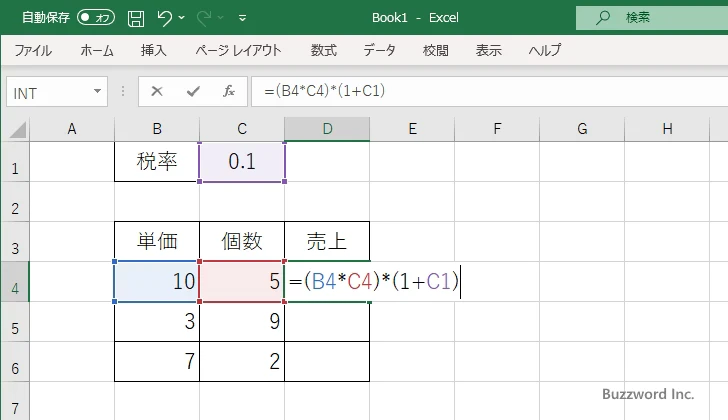
Task: Select column H header
Action: click(667, 129)
